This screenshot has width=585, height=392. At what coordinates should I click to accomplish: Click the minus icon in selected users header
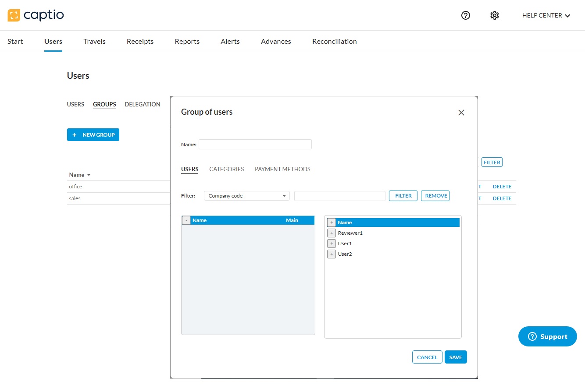point(186,220)
